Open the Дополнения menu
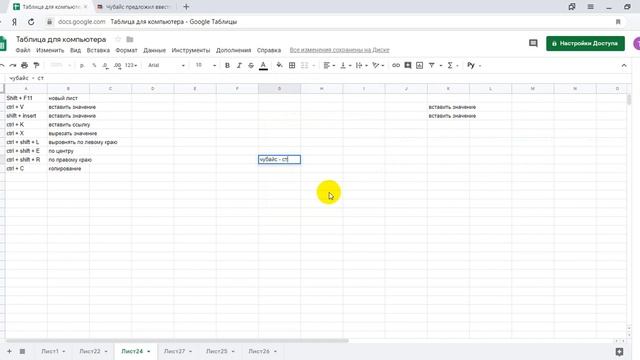The width and height of the screenshot is (640, 360). click(233, 50)
